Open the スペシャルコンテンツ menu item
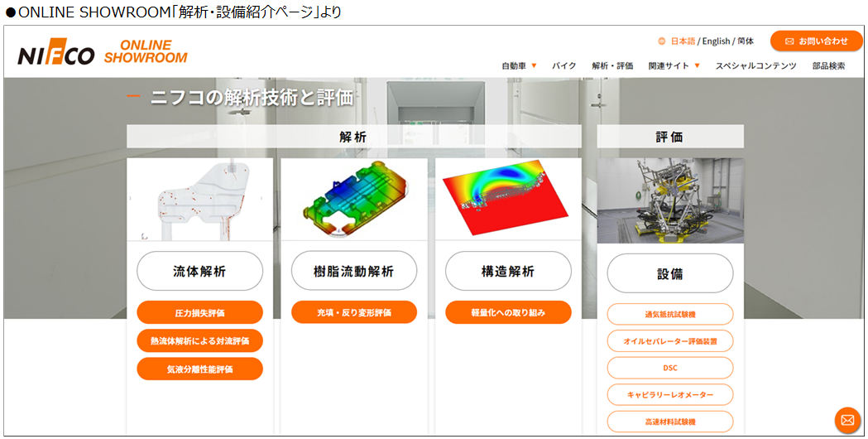Viewport: 868px width, 439px height. pyautogui.click(x=755, y=65)
